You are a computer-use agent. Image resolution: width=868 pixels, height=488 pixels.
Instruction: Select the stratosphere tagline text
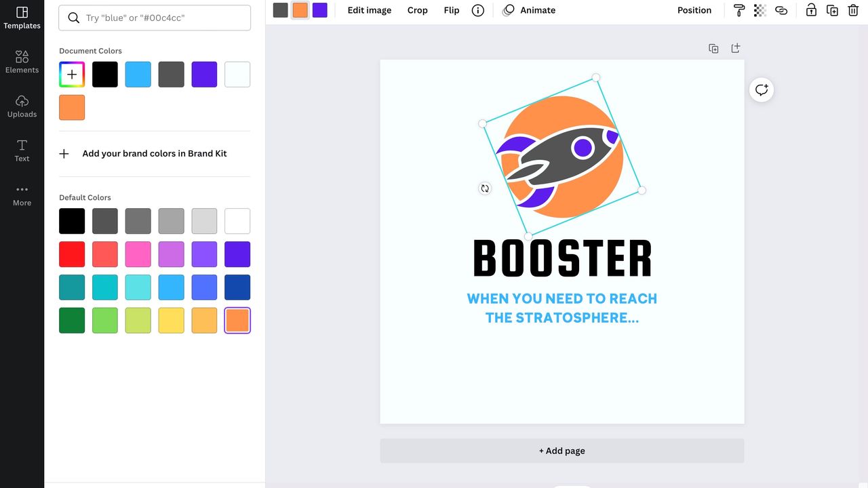tap(562, 308)
